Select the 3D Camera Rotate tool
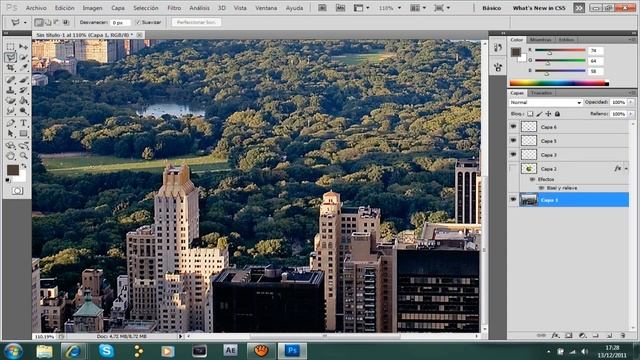640x360 pixels. click(23, 145)
